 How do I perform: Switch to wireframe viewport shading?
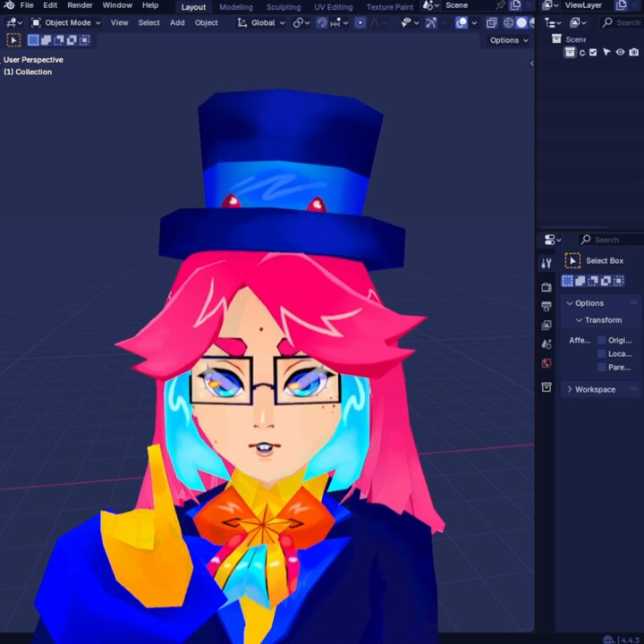click(508, 22)
